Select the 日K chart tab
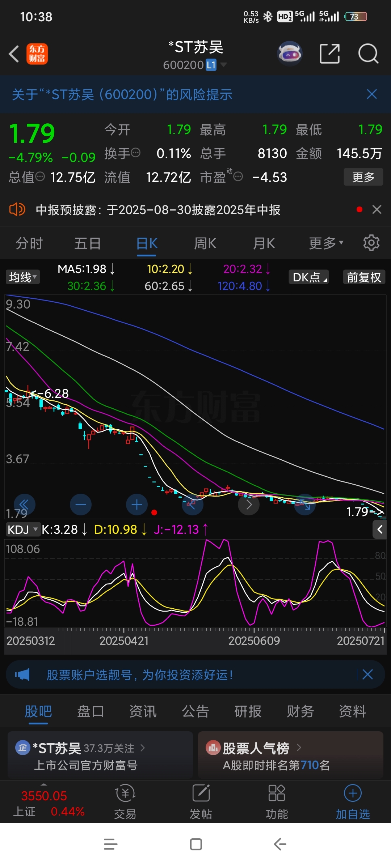Viewport: 391px width, 868px height. coord(147,243)
